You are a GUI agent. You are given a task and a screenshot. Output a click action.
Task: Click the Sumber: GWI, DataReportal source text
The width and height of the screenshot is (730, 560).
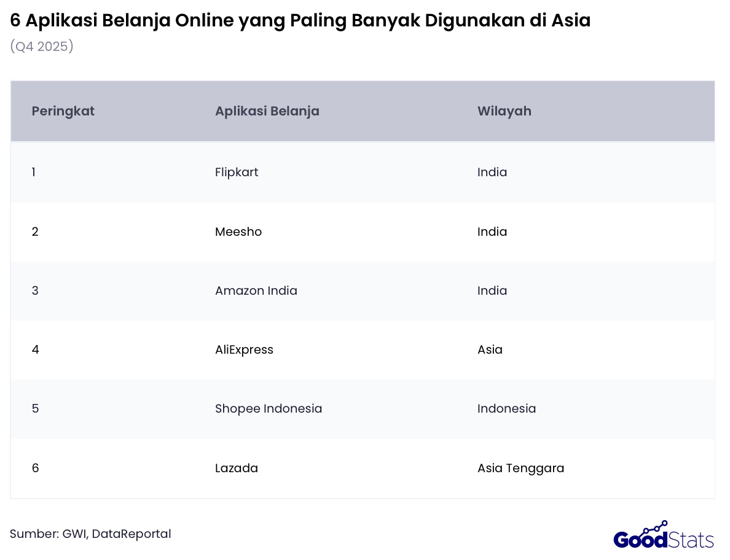coord(90,534)
